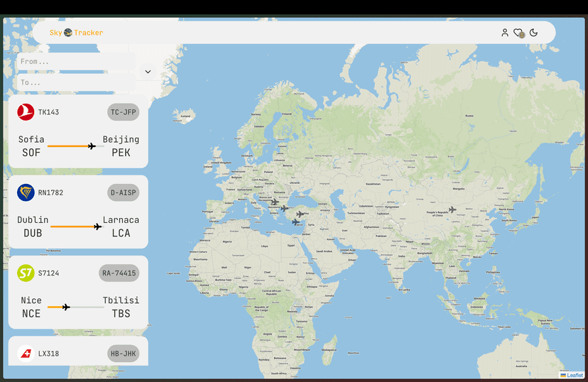Screen dimensions: 588x382
Task: Focus the To... search field
Action: (76, 82)
